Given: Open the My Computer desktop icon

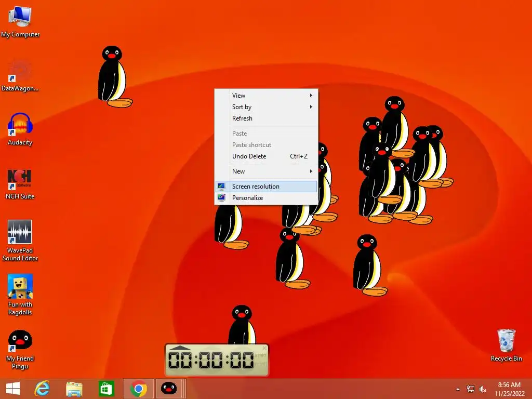Looking at the screenshot, I should [x=20, y=22].
